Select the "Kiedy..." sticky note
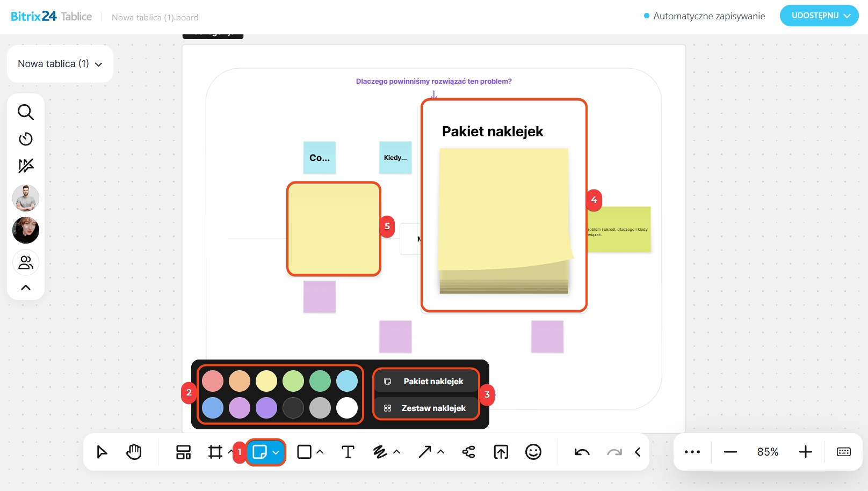 tap(395, 158)
